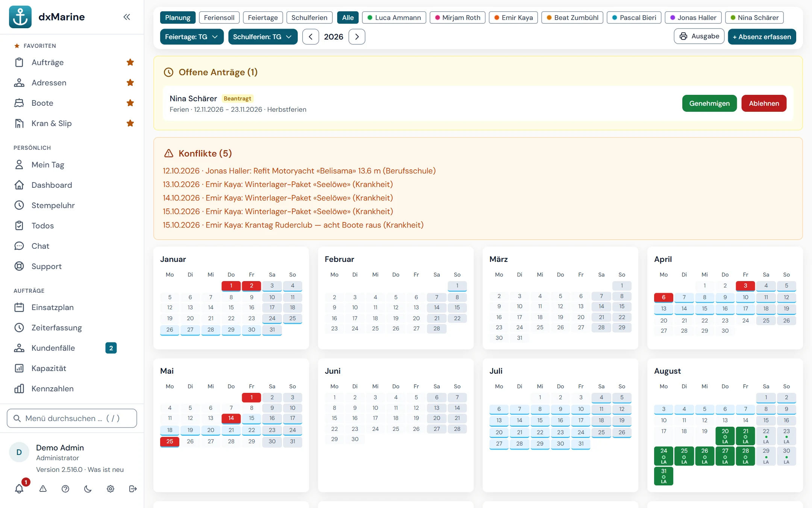Log out via exit icon
This screenshot has height=508, width=812.
click(133, 489)
